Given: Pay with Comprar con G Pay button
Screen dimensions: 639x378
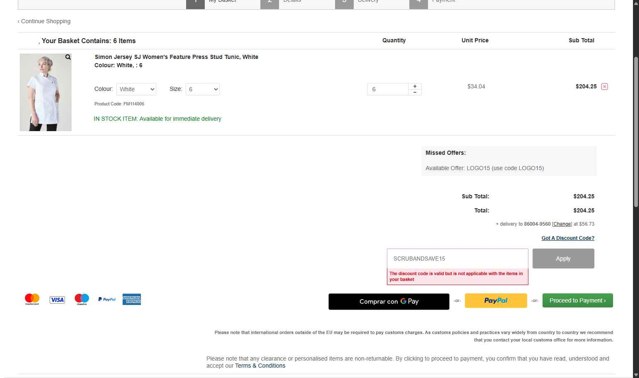Looking at the screenshot, I should [389, 301].
